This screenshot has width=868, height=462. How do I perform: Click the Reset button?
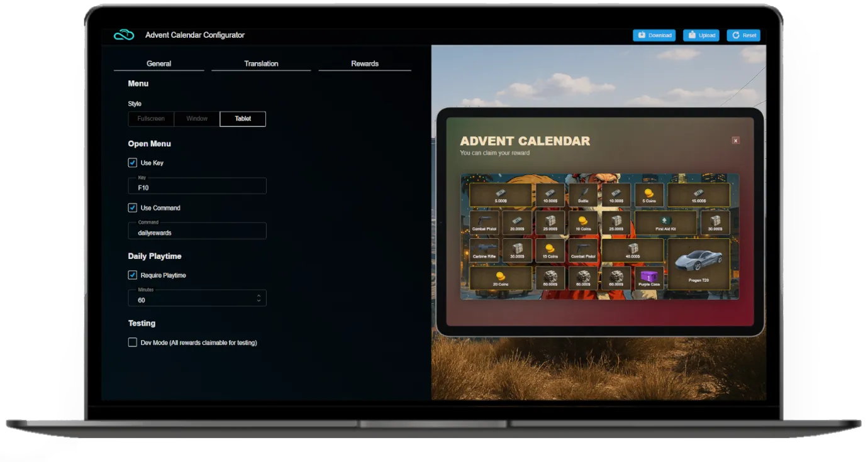(x=743, y=35)
